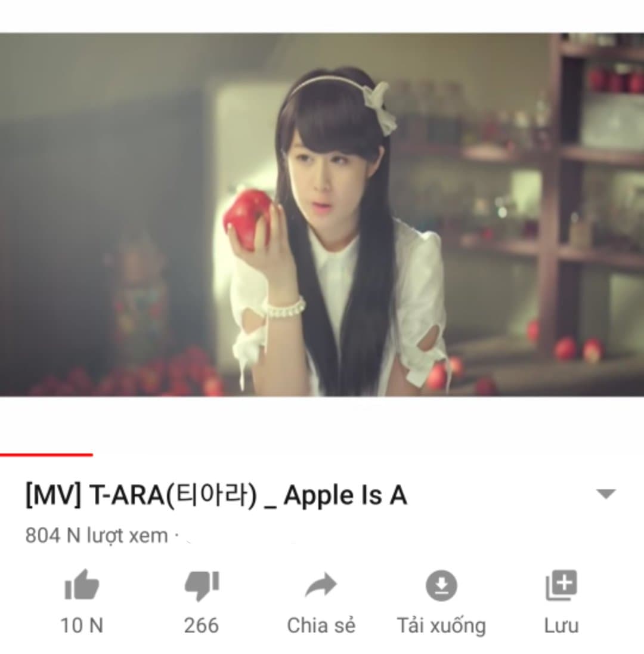Screen dimensions: 644x654
Task: Click the '10 N' like count
Action: click(x=82, y=625)
